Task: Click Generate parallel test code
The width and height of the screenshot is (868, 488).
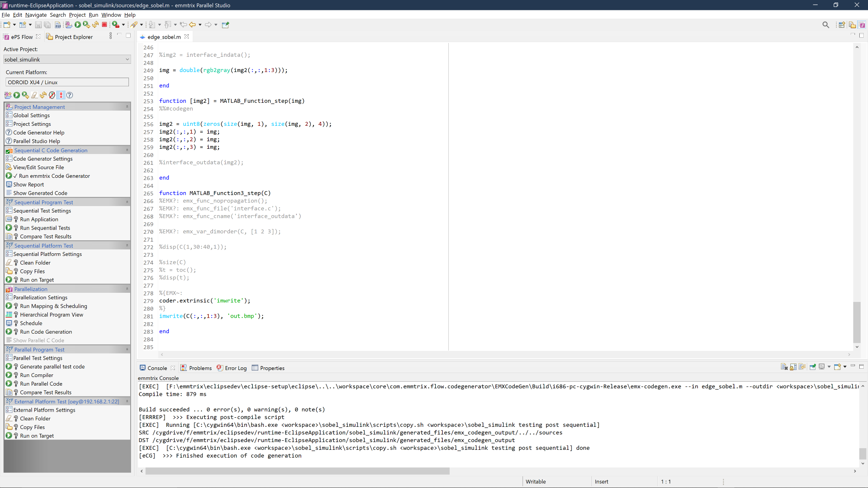Action: point(52,367)
